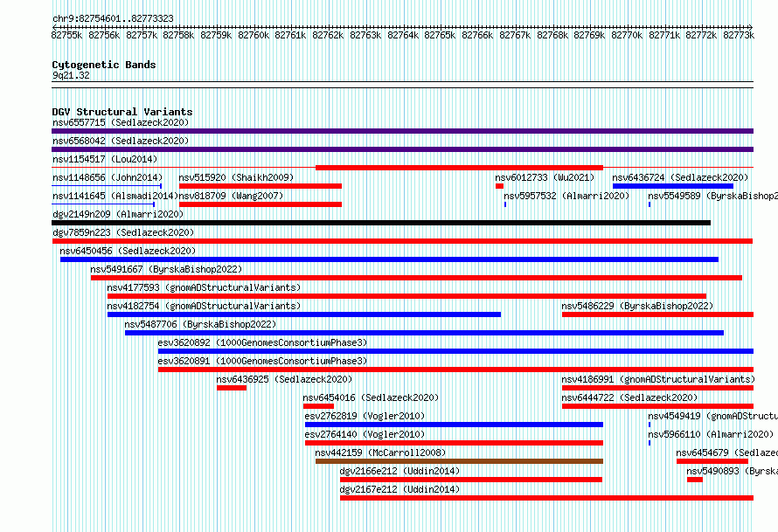778x532 pixels.
Task: Open the nsv4177593 gnomAD variant label
Action: 204,287
